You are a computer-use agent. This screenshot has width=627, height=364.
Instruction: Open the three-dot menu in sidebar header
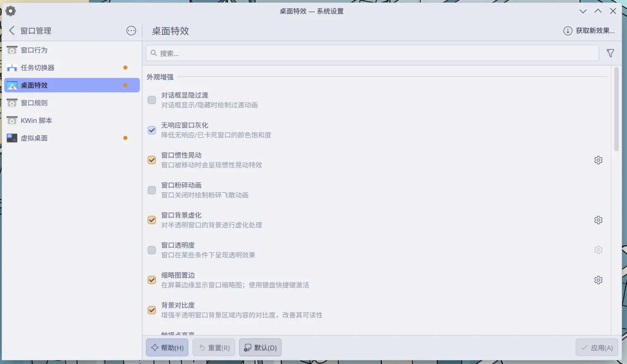point(131,31)
